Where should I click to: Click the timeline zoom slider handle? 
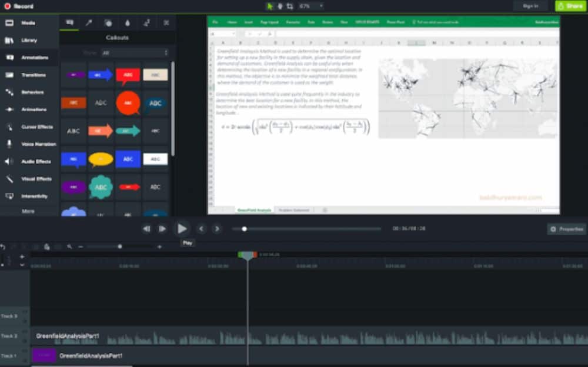(x=120, y=246)
